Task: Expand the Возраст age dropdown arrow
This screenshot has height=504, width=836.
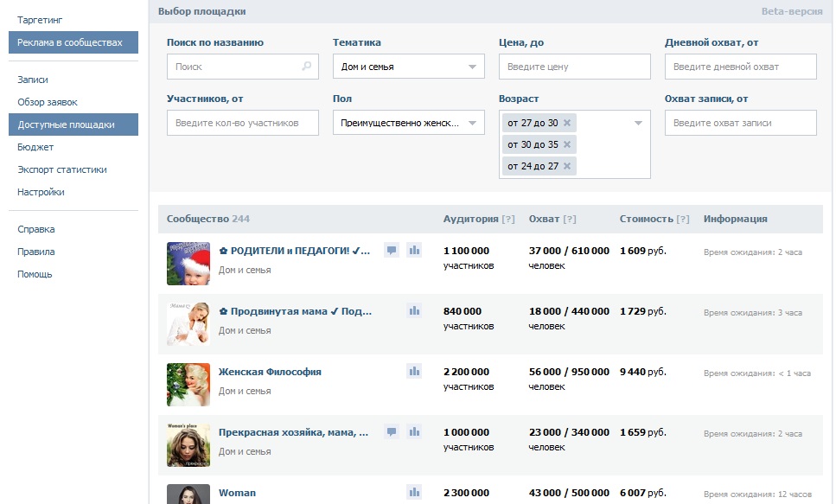Action: (x=638, y=124)
